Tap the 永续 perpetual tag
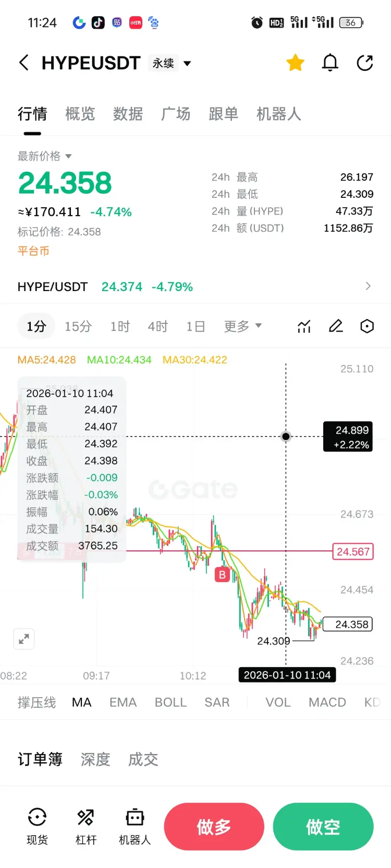Image resolution: width=391 pixels, height=868 pixels. [x=163, y=63]
